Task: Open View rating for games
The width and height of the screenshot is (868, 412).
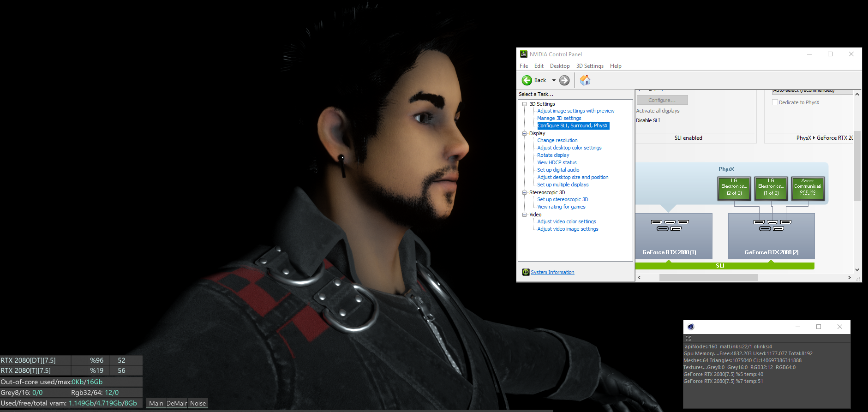Action: 561,207
